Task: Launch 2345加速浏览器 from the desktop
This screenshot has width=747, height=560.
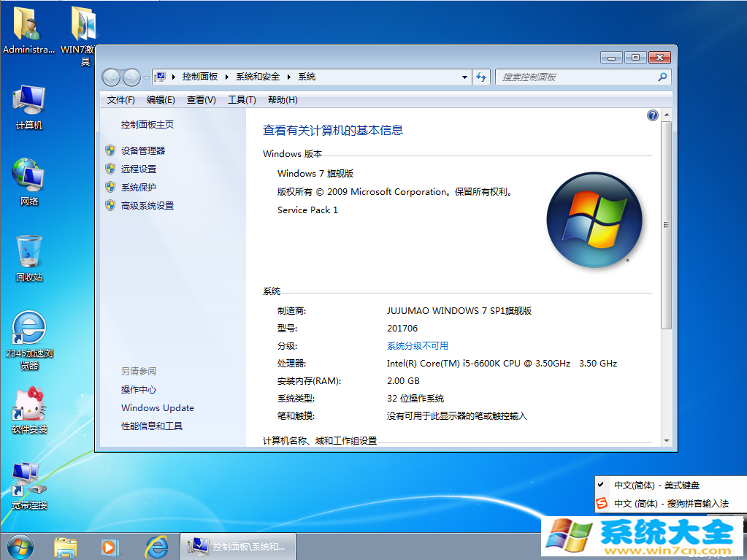Action: pos(28,327)
